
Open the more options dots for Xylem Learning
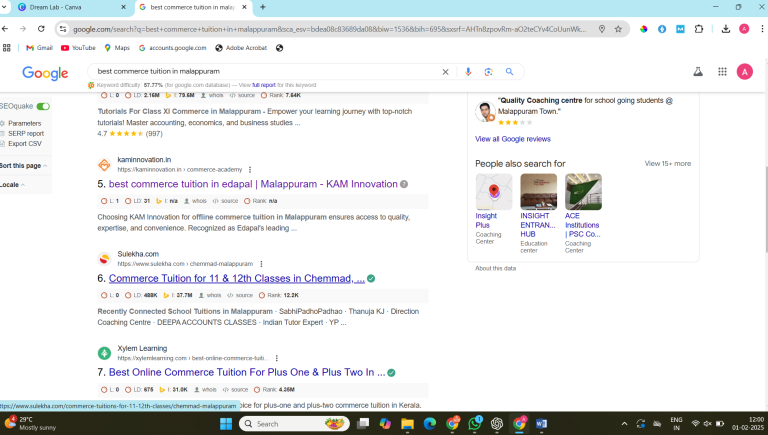(277, 358)
